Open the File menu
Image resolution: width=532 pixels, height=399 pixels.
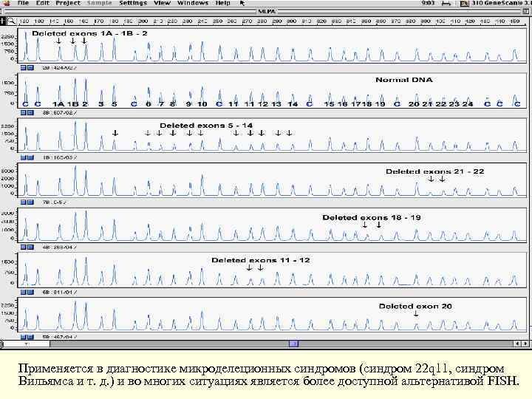tap(23, 3)
